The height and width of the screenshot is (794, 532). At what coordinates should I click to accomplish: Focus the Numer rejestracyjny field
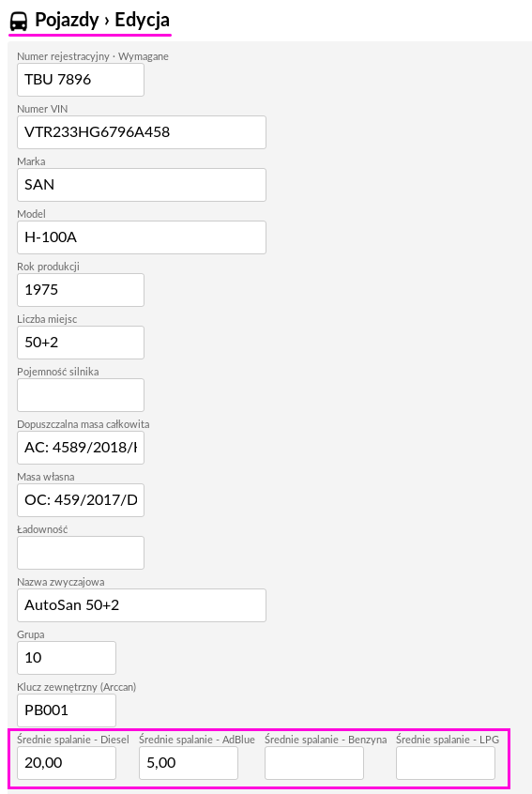pos(81,80)
